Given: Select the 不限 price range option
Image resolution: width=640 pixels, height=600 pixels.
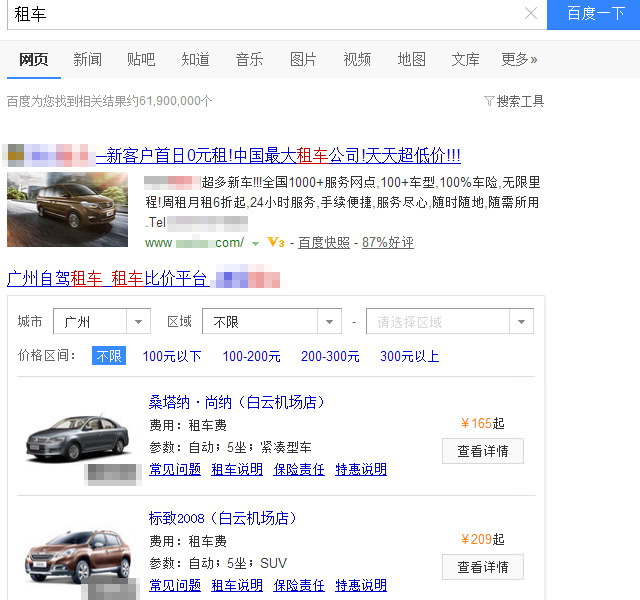Looking at the screenshot, I should (x=109, y=356).
